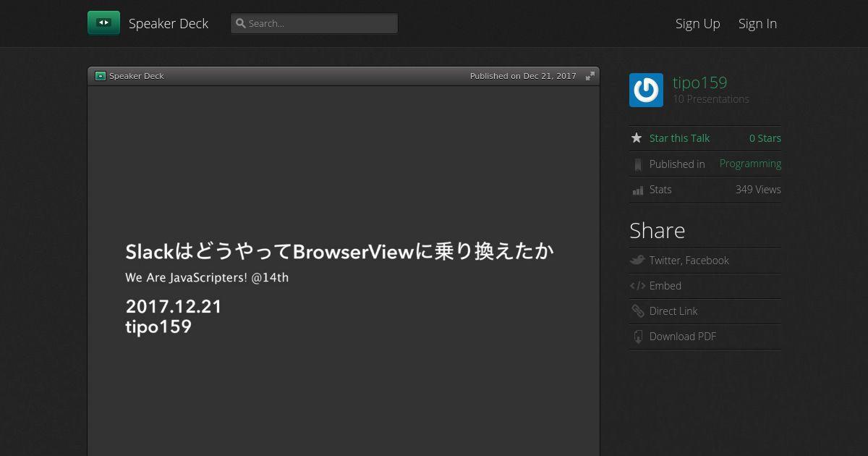The width and height of the screenshot is (868, 456).
Task: Click the small Speaker Deck icon in player header
Action: (101, 76)
